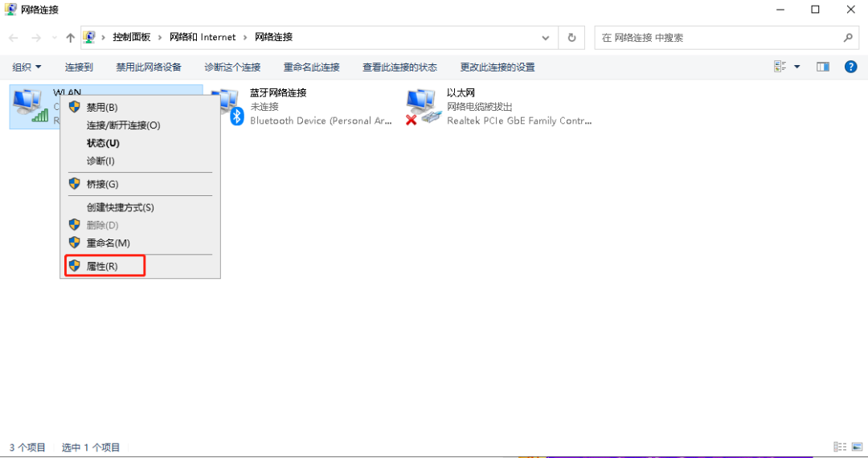Click Bluetooth Device (Personal Ar... text
The width and height of the screenshot is (868, 458).
pyautogui.click(x=321, y=121)
